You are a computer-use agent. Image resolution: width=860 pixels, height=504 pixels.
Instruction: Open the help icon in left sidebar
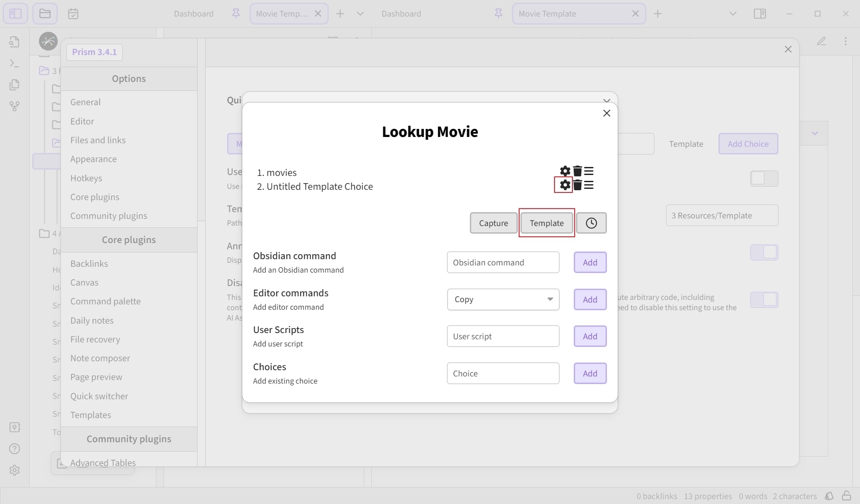coord(14,449)
